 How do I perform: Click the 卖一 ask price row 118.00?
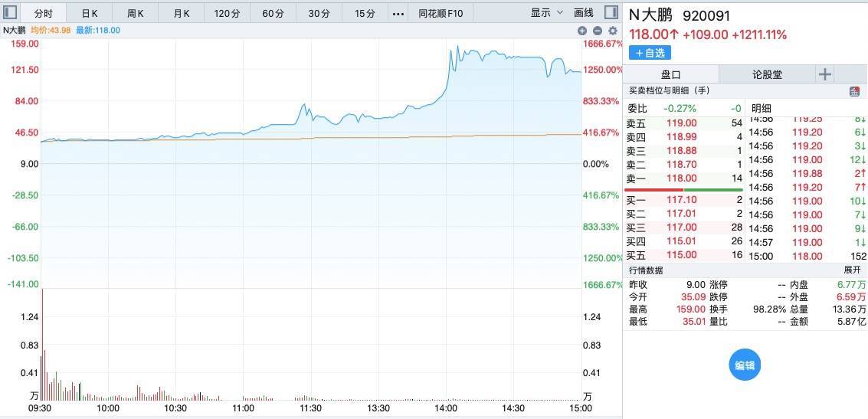pos(683,178)
